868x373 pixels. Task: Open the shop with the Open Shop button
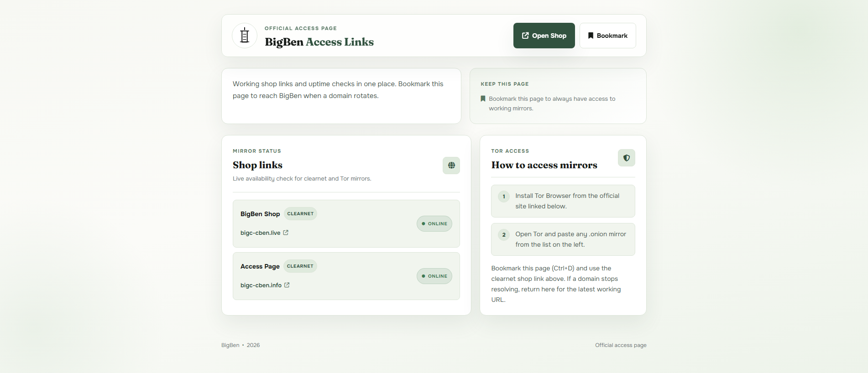544,36
